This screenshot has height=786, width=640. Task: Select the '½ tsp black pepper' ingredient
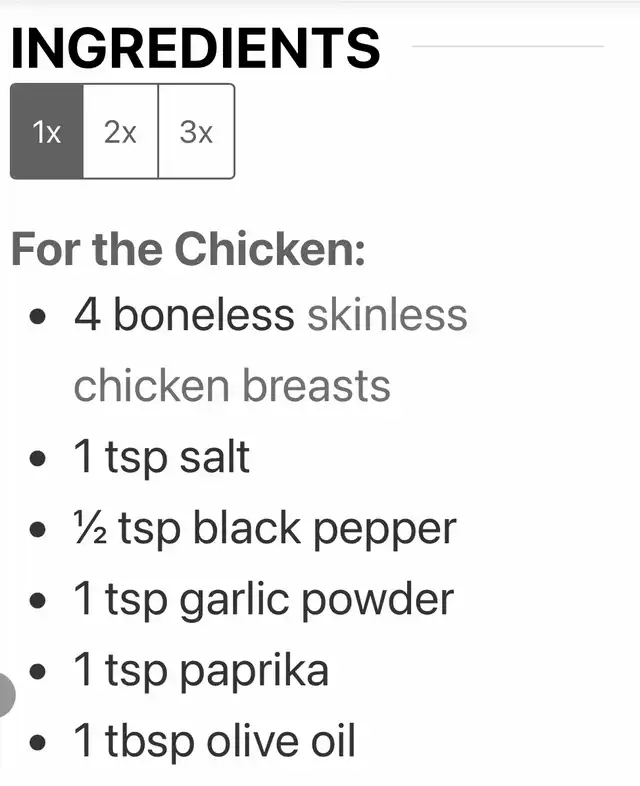[265, 528]
